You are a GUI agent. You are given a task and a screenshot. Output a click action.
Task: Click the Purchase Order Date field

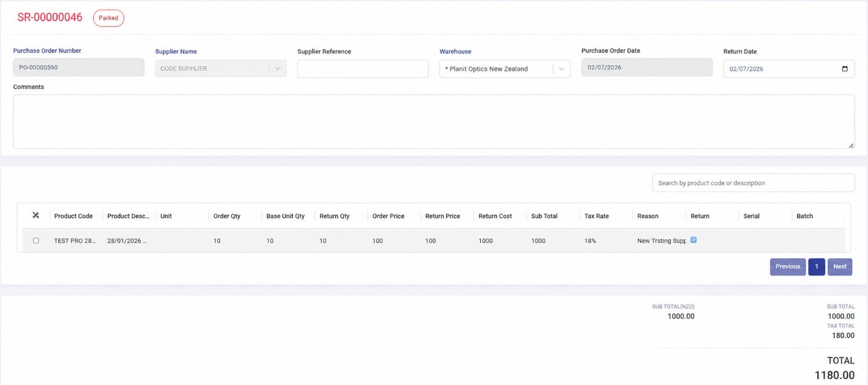647,67
